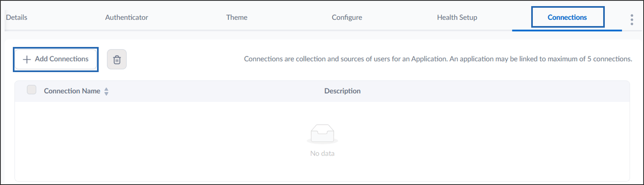Image resolution: width=644 pixels, height=185 pixels.
Task: Tick the select-all connections checkbox
Action: pyautogui.click(x=31, y=89)
